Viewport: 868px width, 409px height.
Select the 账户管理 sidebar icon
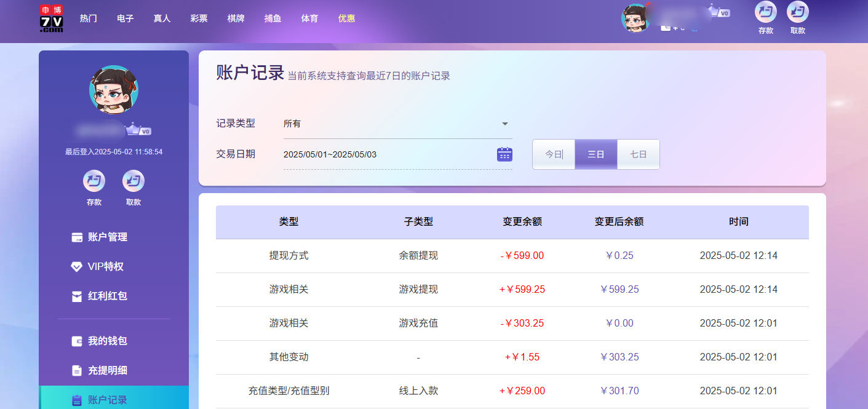pos(76,237)
